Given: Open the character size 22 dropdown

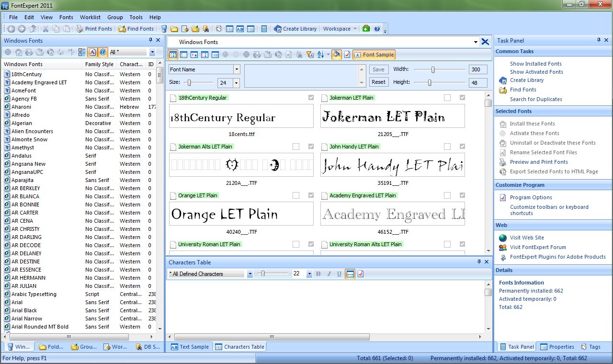Looking at the screenshot, I should (309, 274).
